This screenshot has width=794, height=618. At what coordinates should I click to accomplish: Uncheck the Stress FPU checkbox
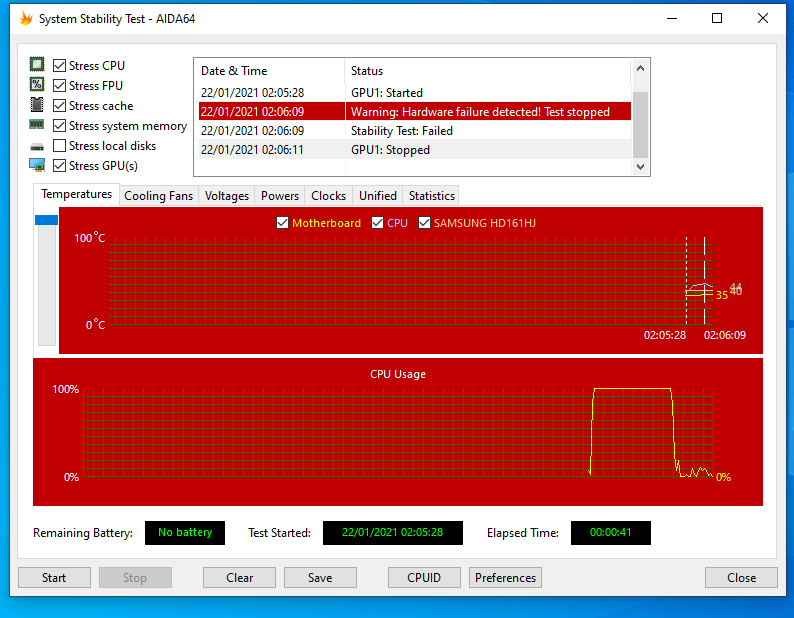pyautogui.click(x=59, y=86)
